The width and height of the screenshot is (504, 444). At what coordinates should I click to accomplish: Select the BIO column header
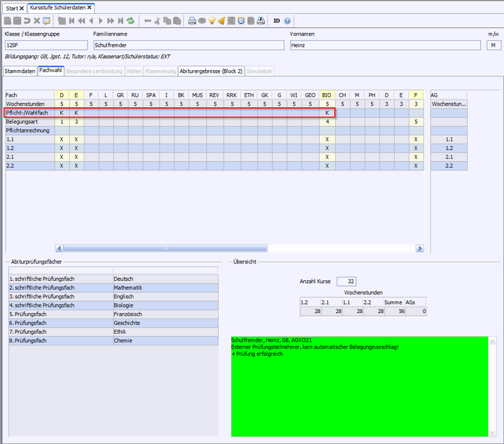tap(327, 95)
